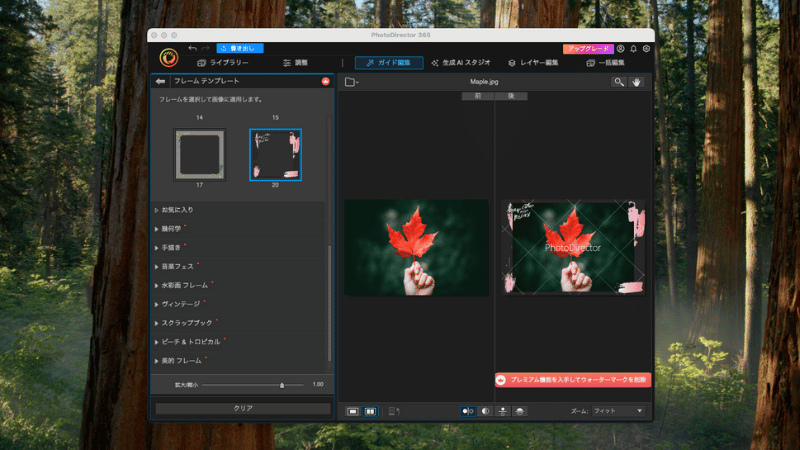Image resolution: width=800 pixels, height=450 pixels.
Task: Switch to the 調整 tab
Action: (295, 63)
